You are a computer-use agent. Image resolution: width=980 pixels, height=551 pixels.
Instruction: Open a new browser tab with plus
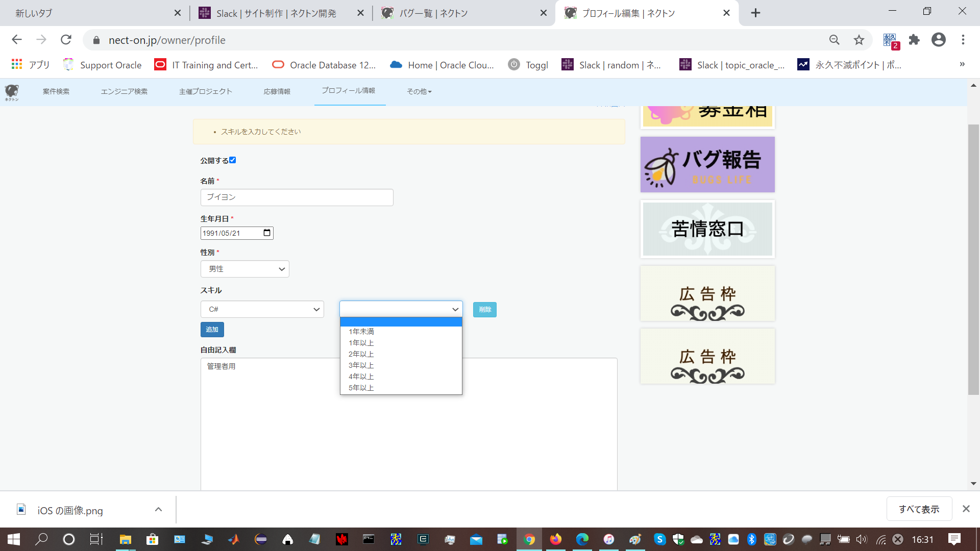[756, 13]
